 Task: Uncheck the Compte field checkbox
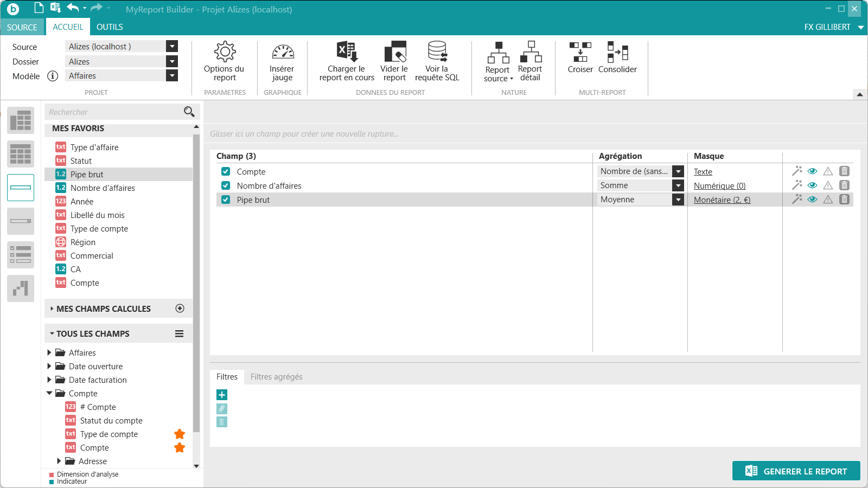coord(226,171)
